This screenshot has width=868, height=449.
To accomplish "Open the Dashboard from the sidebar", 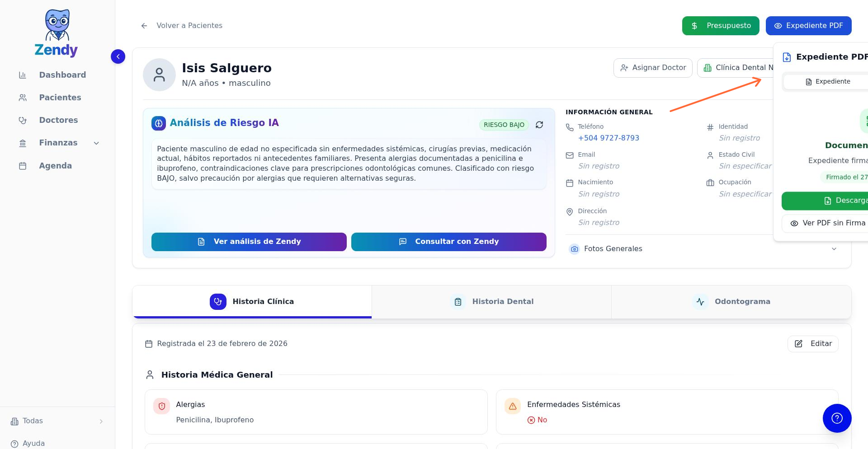I will [x=62, y=75].
